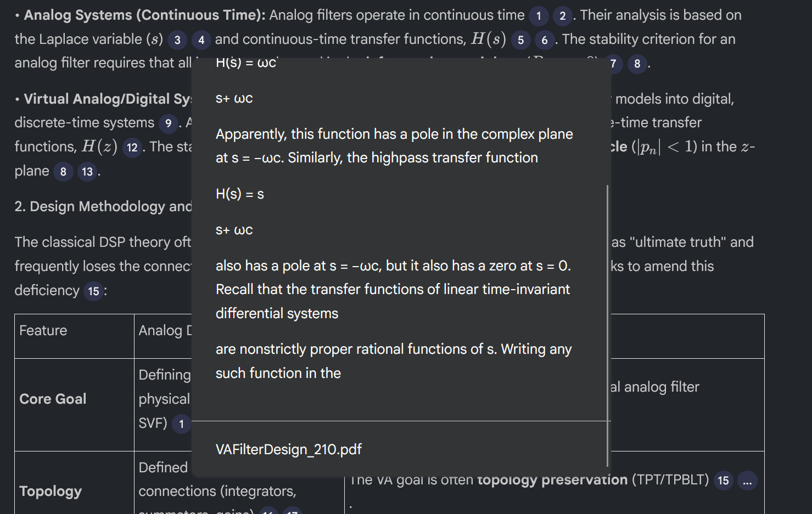Open the VAFilterDesign_210.pdf source

pyautogui.click(x=288, y=449)
